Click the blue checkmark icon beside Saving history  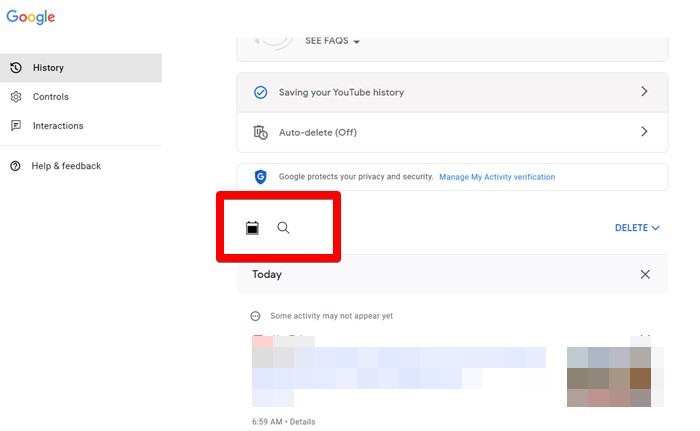tap(261, 92)
